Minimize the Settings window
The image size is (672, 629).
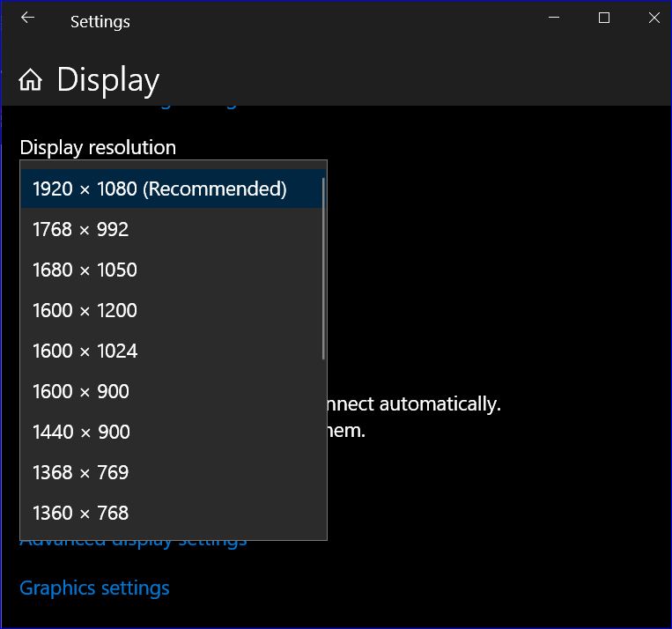[x=554, y=18]
